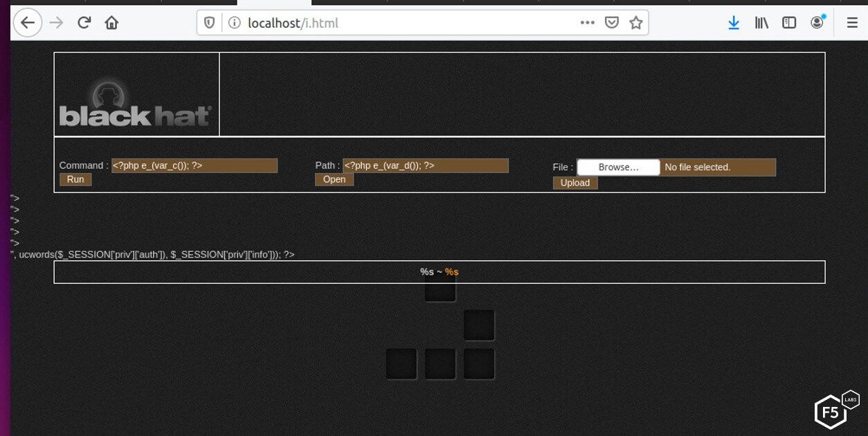The width and height of the screenshot is (868, 436).
Task: Click inside the Path input field
Action: point(425,165)
